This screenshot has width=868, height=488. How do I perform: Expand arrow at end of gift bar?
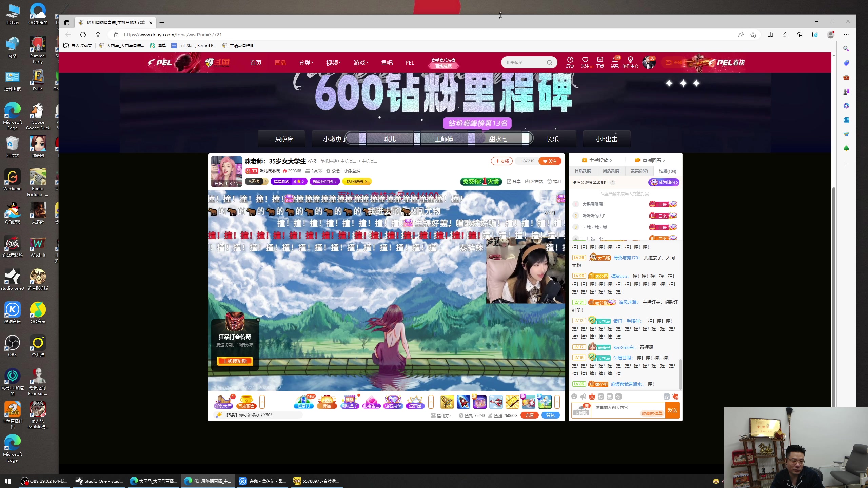click(557, 402)
